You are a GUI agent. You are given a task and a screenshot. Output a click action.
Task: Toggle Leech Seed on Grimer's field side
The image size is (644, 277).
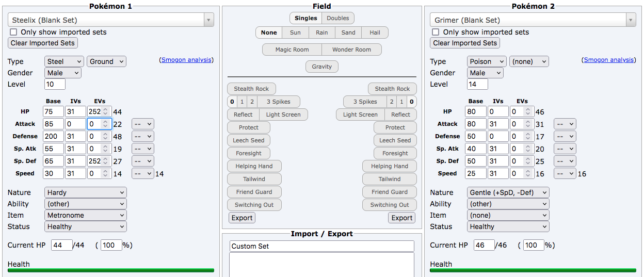(x=395, y=140)
